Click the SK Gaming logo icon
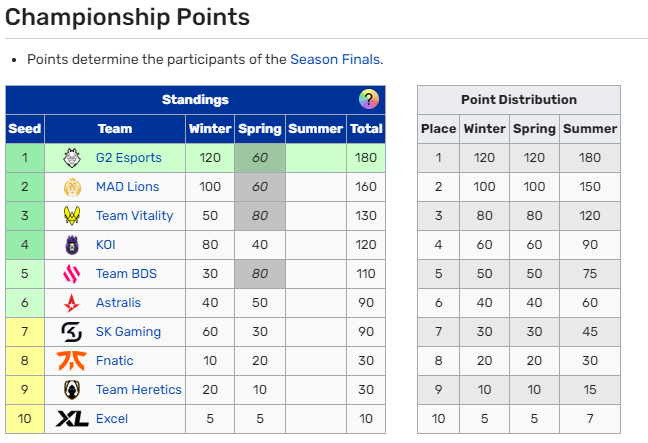The height and width of the screenshot is (443, 648). pos(72,332)
